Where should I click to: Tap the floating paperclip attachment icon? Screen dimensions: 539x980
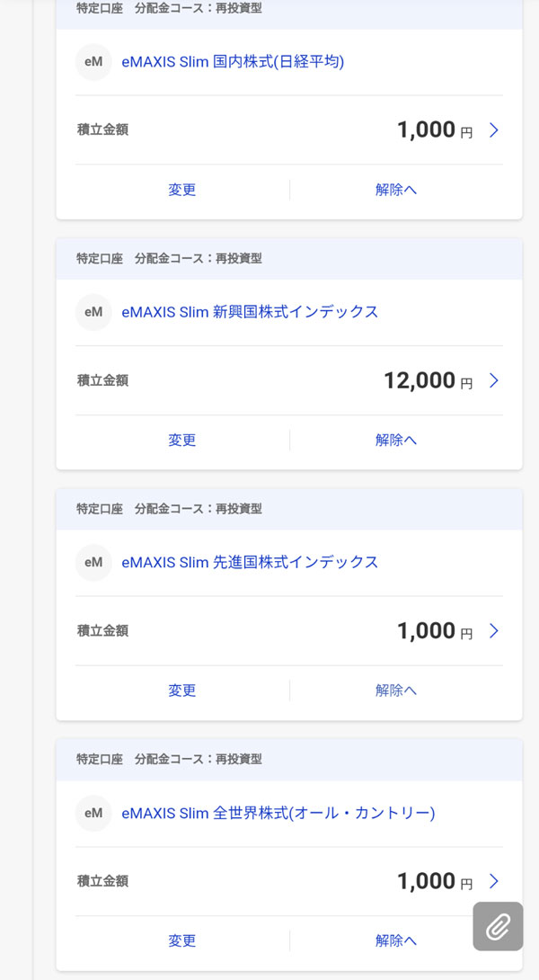[498, 926]
